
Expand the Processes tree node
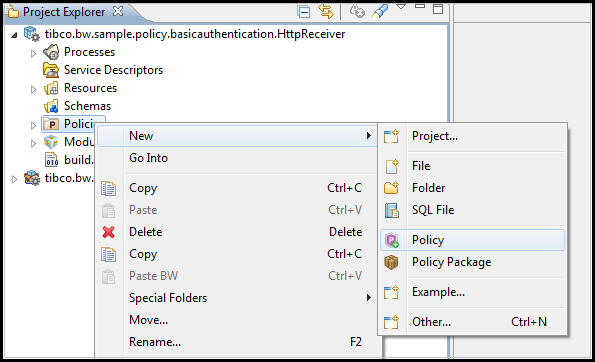coord(33,53)
